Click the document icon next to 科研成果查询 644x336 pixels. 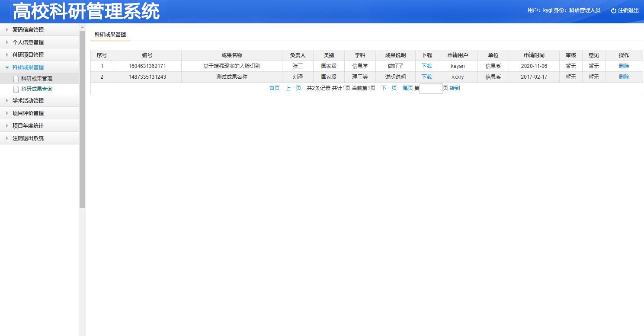(16, 89)
